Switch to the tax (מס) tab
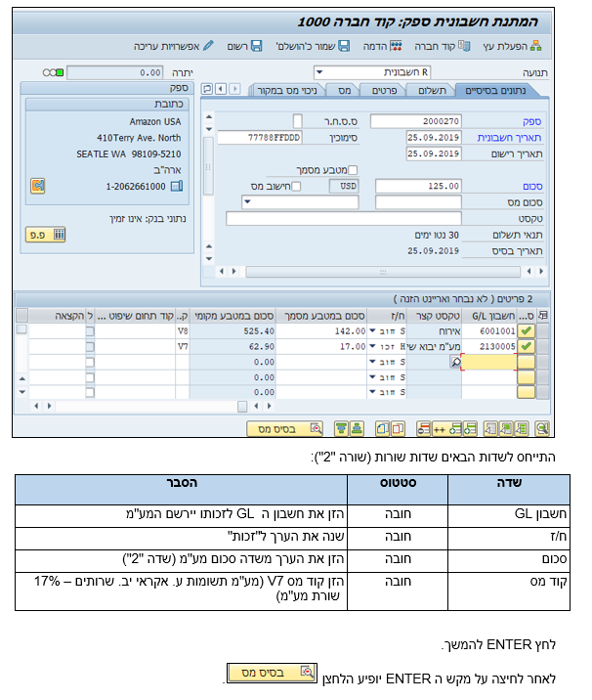This screenshot has width=592, height=700. tap(344, 91)
